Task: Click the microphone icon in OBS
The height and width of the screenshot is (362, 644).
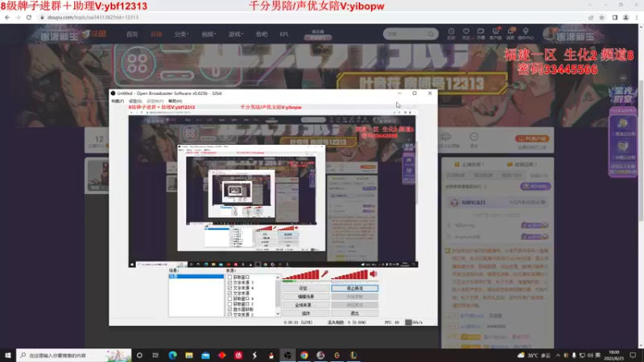Action: click(x=324, y=274)
